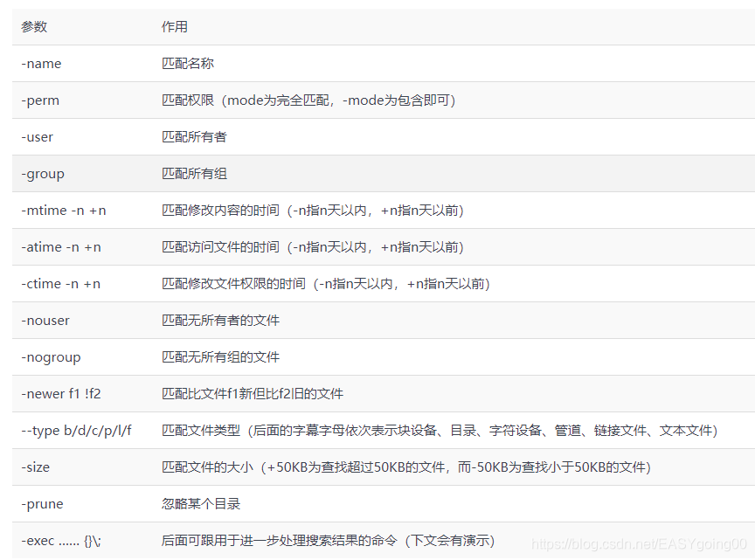Click the '忽略某个目录' description cell
This screenshot has height=560, width=755.
coord(201,504)
